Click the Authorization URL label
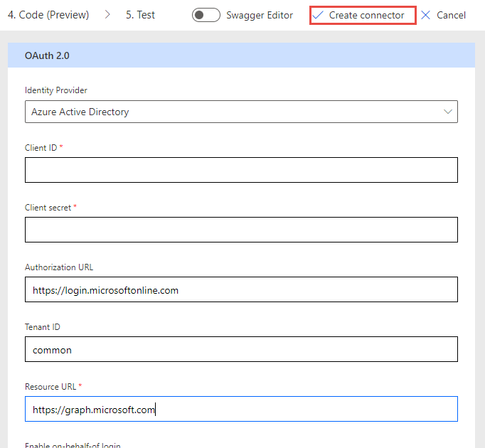This screenshot has width=485, height=448. point(59,267)
